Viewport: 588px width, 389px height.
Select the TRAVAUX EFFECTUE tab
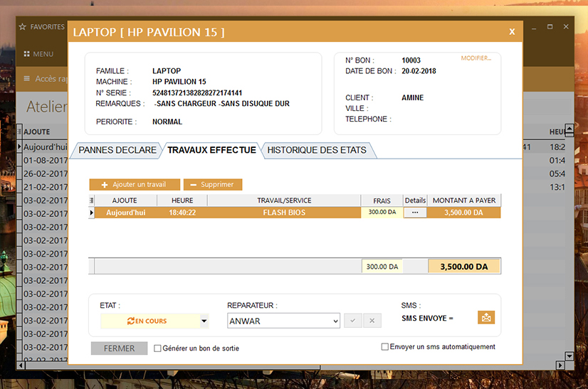coord(211,150)
